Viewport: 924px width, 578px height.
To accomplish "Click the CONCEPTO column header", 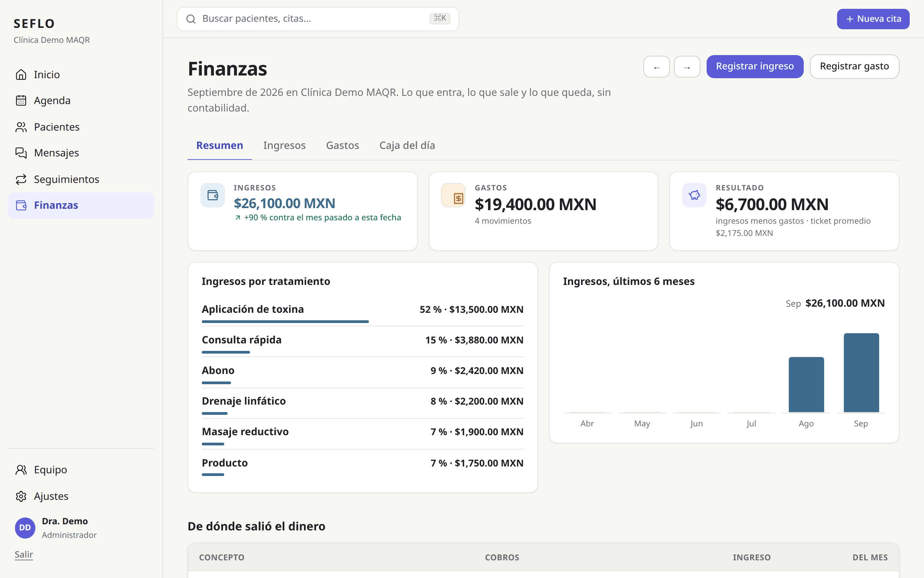I will (x=221, y=557).
